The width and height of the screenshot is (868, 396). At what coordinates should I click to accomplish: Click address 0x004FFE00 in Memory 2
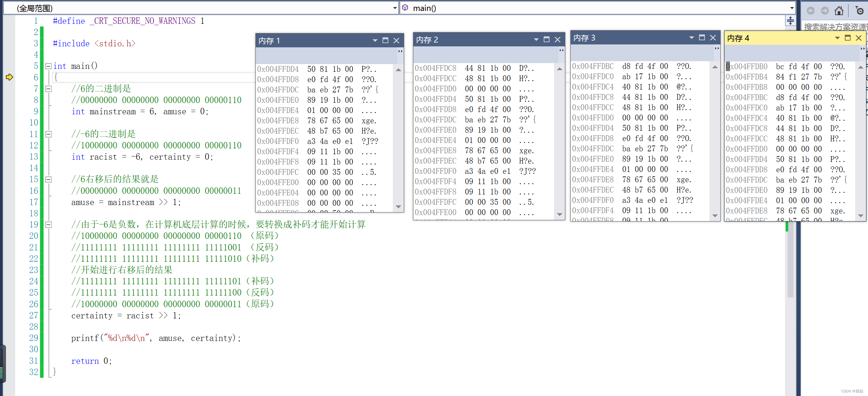click(435, 212)
